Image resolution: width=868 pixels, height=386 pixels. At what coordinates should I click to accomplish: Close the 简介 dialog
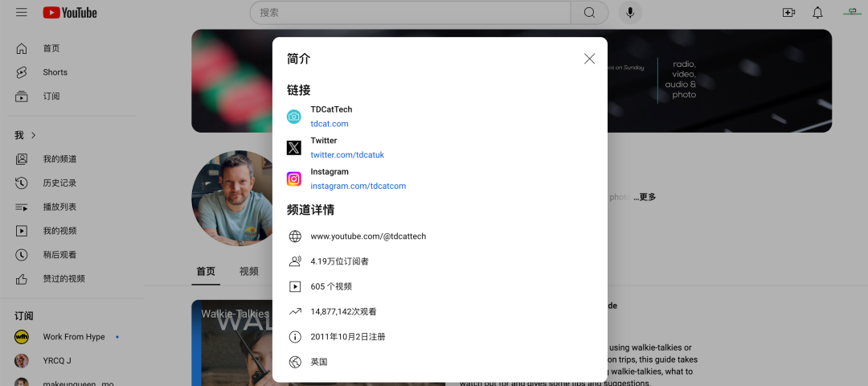click(590, 59)
